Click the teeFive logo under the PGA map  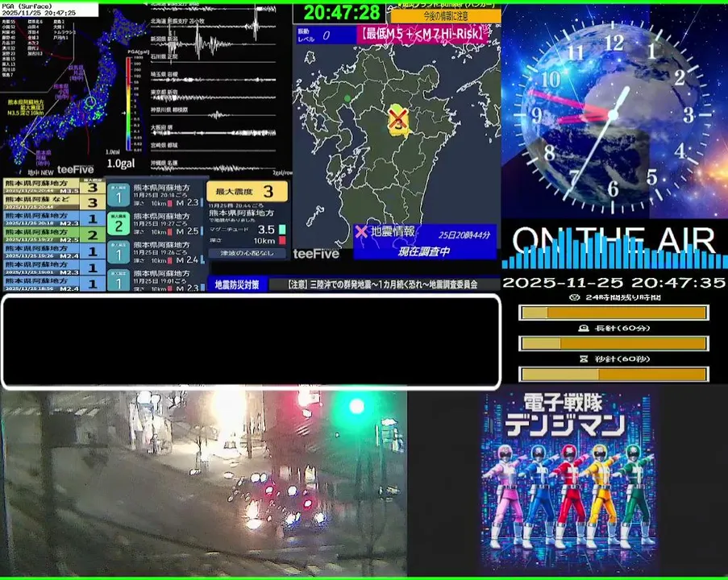click(75, 169)
